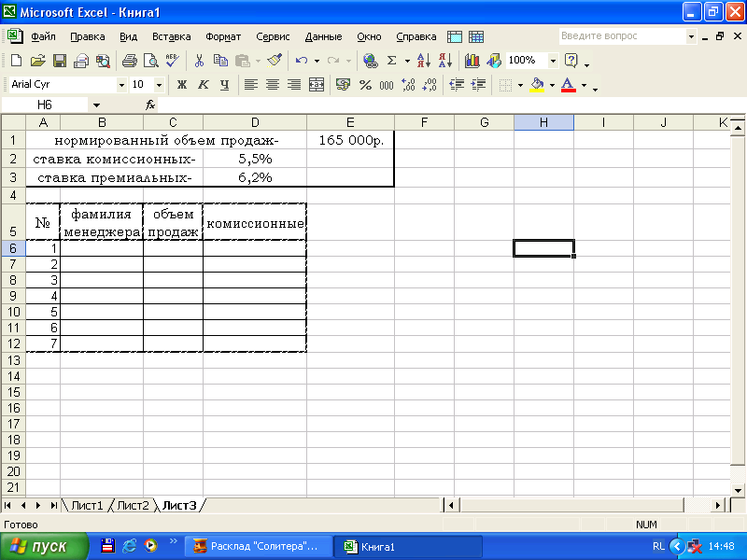The width and height of the screenshot is (747, 560).
Task: Run the spelling check
Action: (173, 61)
